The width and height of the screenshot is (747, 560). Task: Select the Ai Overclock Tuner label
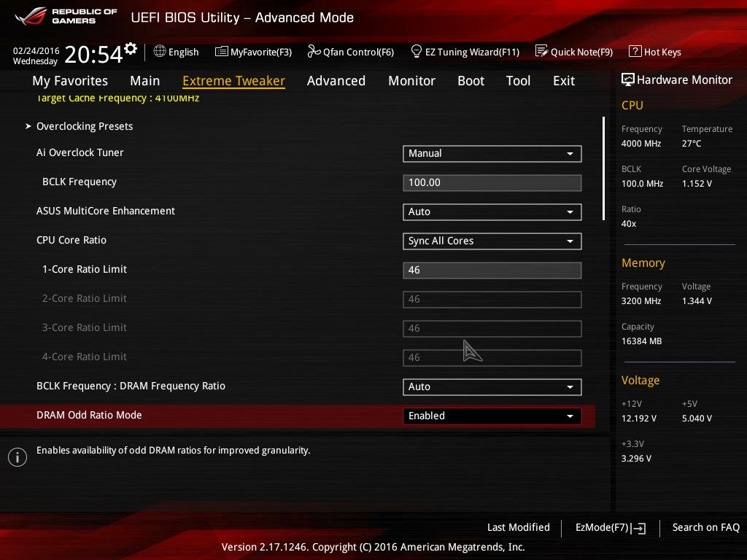[80, 152]
